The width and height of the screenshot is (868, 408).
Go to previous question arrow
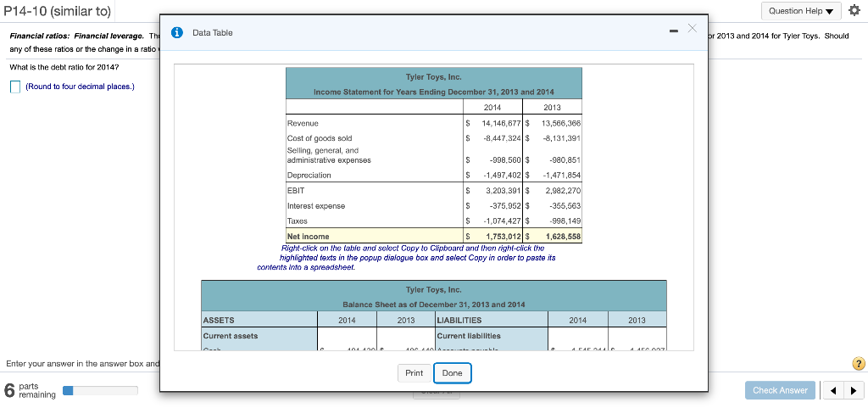(x=833, y=391)
